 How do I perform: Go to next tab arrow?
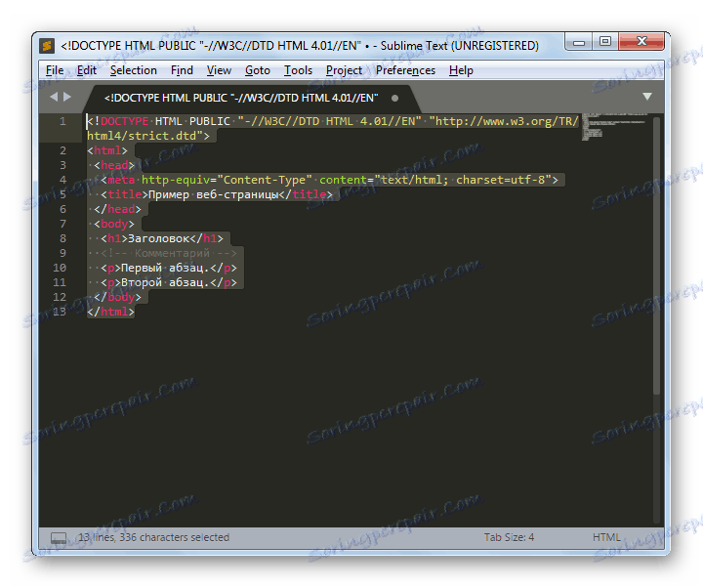[67, 97]
